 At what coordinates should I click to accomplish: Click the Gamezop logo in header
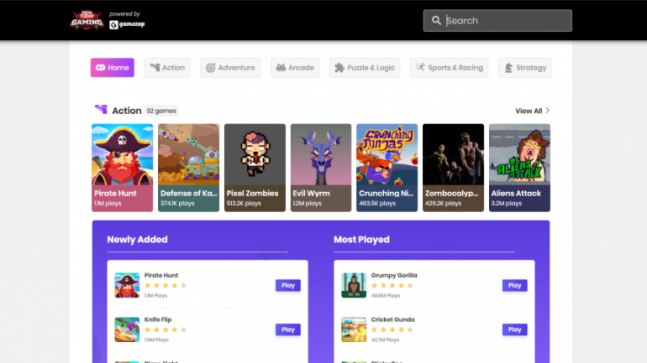point(127,25)
